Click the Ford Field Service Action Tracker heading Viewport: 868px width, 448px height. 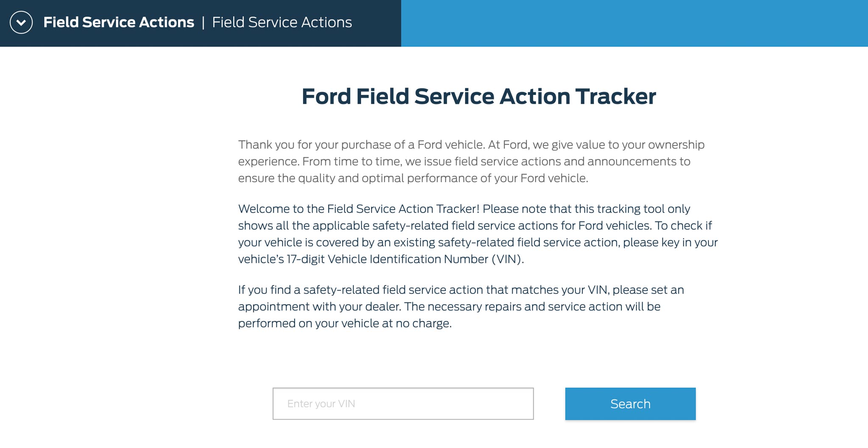[479, 97]
